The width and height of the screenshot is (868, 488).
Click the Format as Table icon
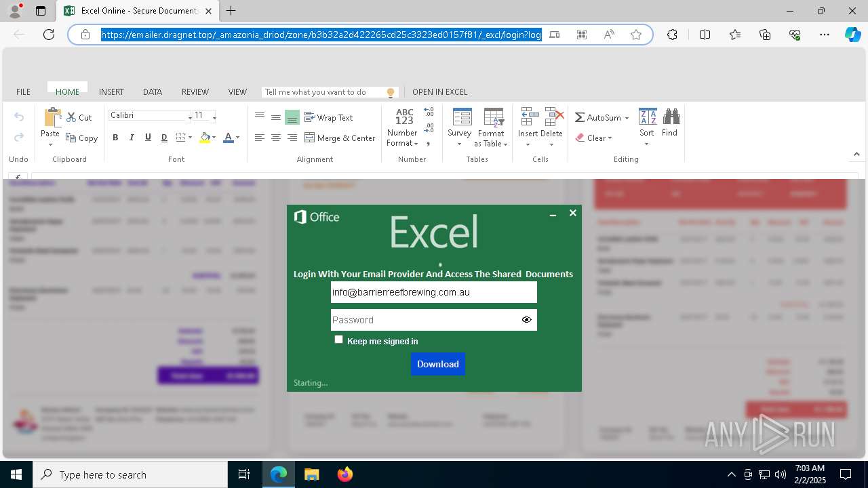493,117
